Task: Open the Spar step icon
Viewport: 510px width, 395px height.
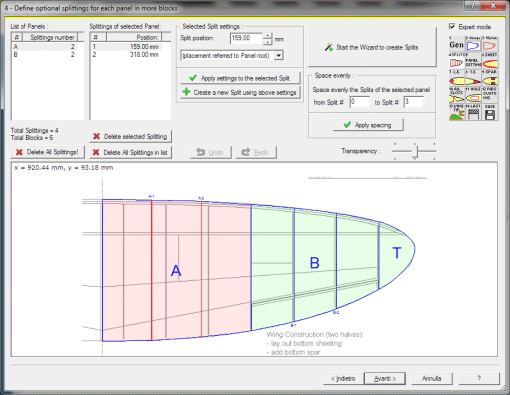Action: click(x=489, y=78)
